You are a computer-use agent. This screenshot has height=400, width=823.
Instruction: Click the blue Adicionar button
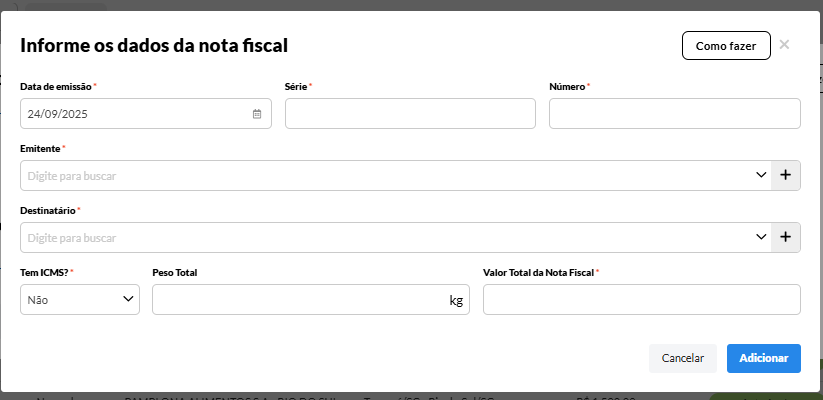pos(763,358)
